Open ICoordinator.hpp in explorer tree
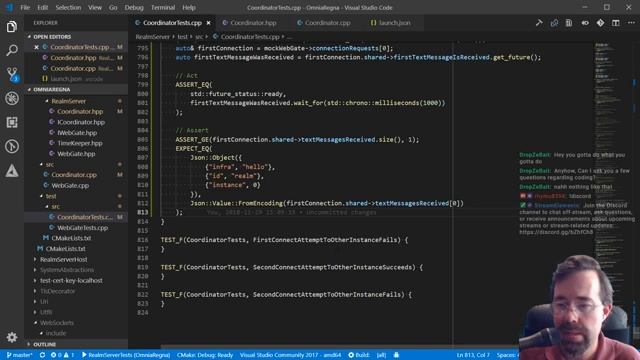Viewport: 640px width, 360px height. point(81,122)
